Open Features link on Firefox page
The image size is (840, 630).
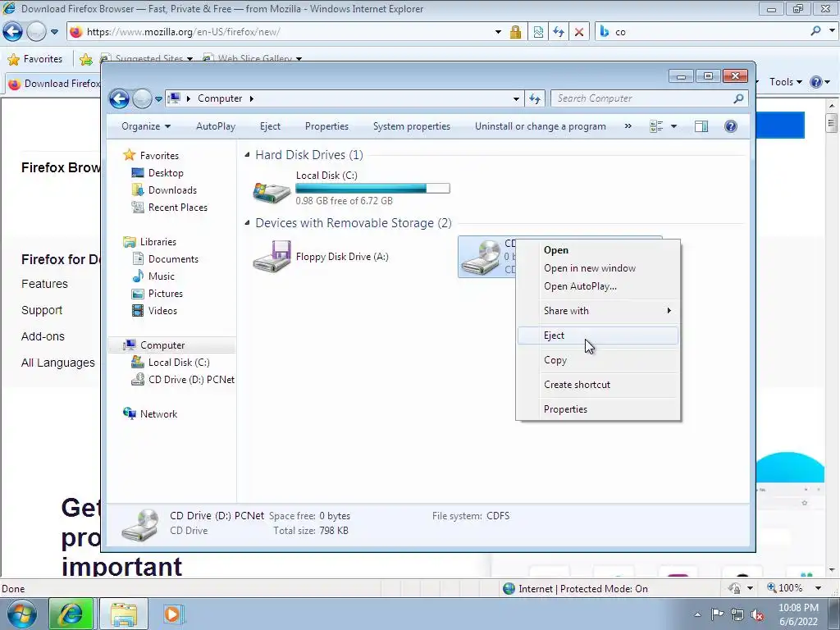44,284
